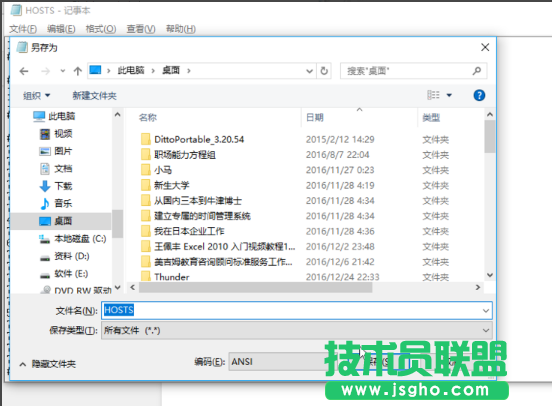The width and height of the screenshot is (552, 406).
Task: Click the 新建文件夹 button
Action: click(94, 95)
